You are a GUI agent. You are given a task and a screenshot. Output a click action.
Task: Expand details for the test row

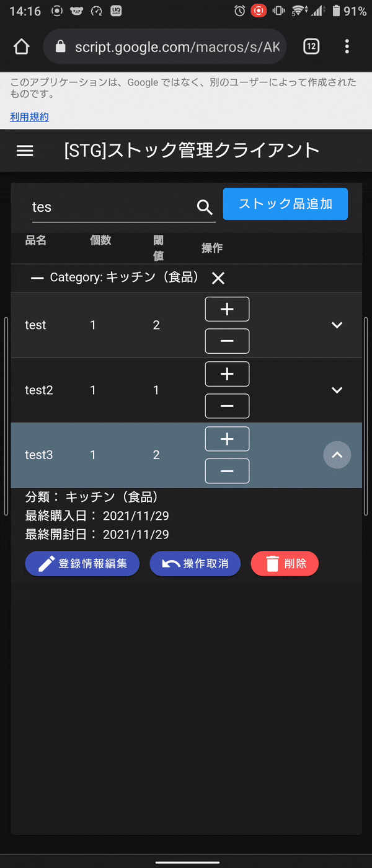[x=337, y=325]
